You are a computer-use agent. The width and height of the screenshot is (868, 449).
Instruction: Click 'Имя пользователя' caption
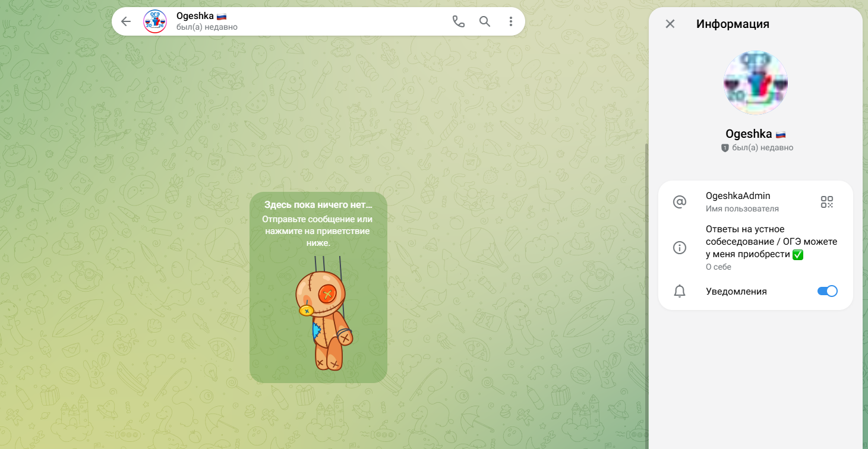(742, 209)
